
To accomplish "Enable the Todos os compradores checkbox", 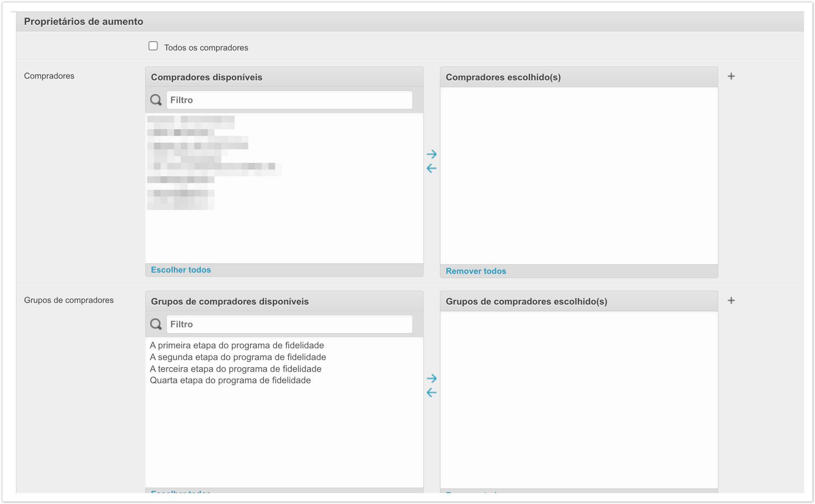I will 153,46.
